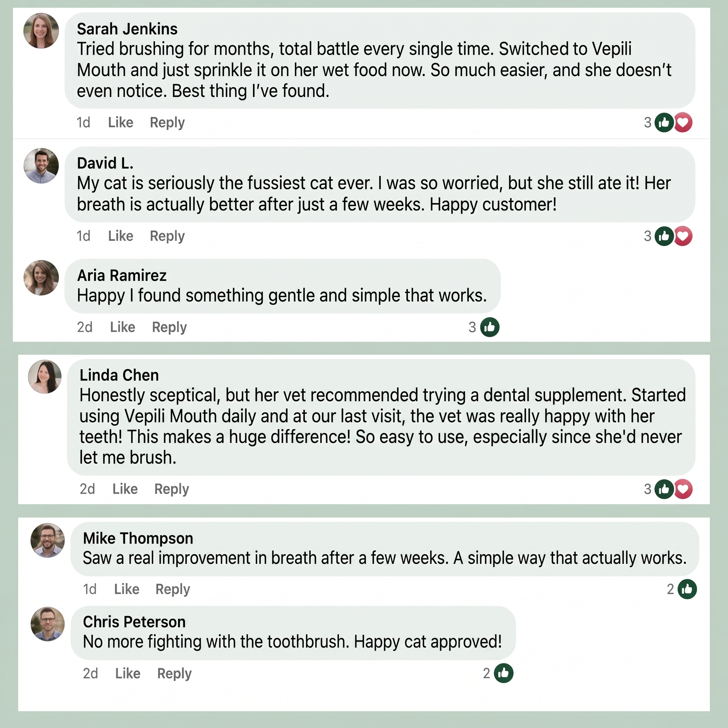Click the 2d timestamp on Chris Peterson's comment

coord(90,673)
